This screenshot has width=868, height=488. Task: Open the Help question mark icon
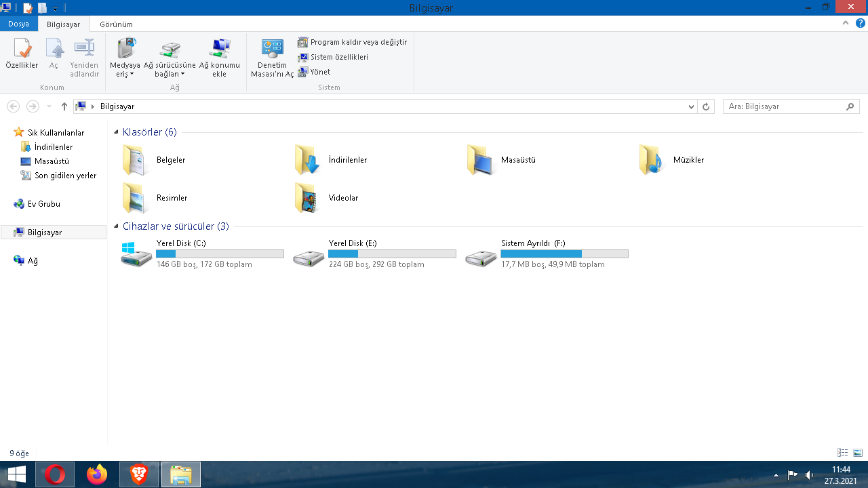(861, 23)
